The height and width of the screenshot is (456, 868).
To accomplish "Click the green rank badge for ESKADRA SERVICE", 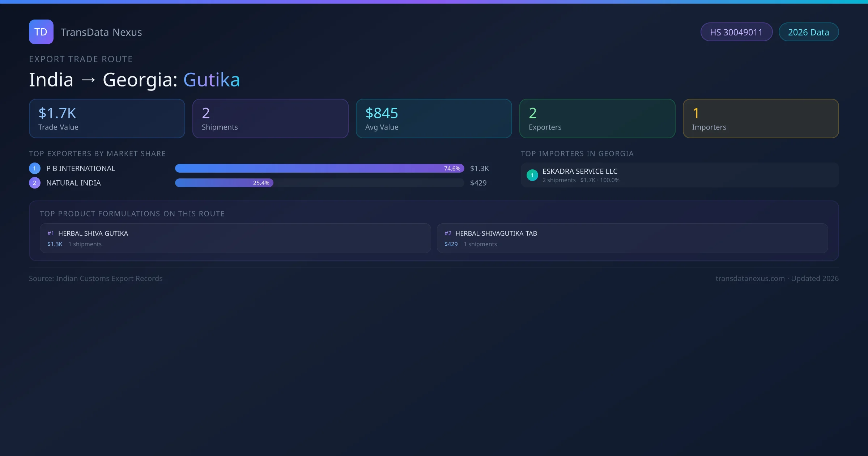I will click(x=532, y=175).
